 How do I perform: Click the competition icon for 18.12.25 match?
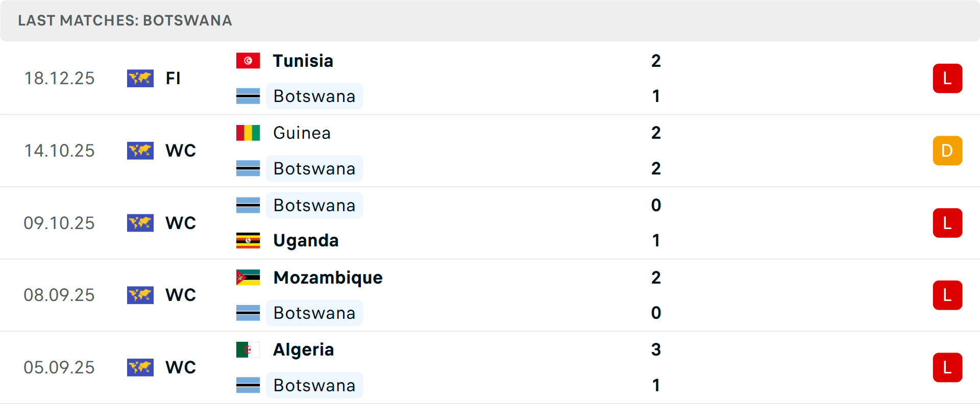tap(140, 79)
